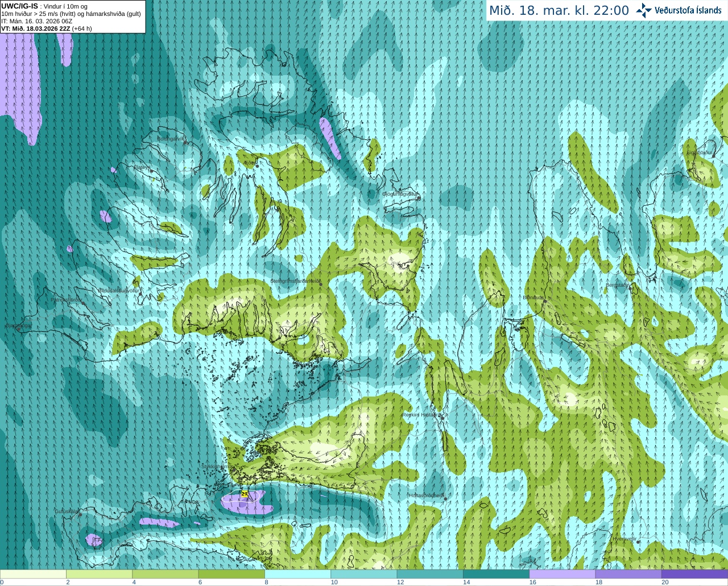728x586 pixels.
Task: Click the 'UWC/IG-IS' model title text
Action: pos(19,6)
